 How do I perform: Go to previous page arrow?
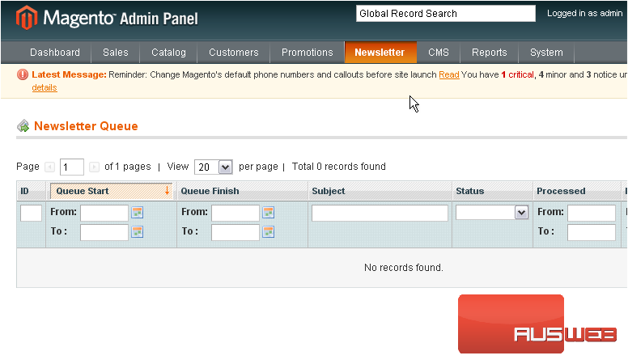pyautogui.click(x=49, y=167)
